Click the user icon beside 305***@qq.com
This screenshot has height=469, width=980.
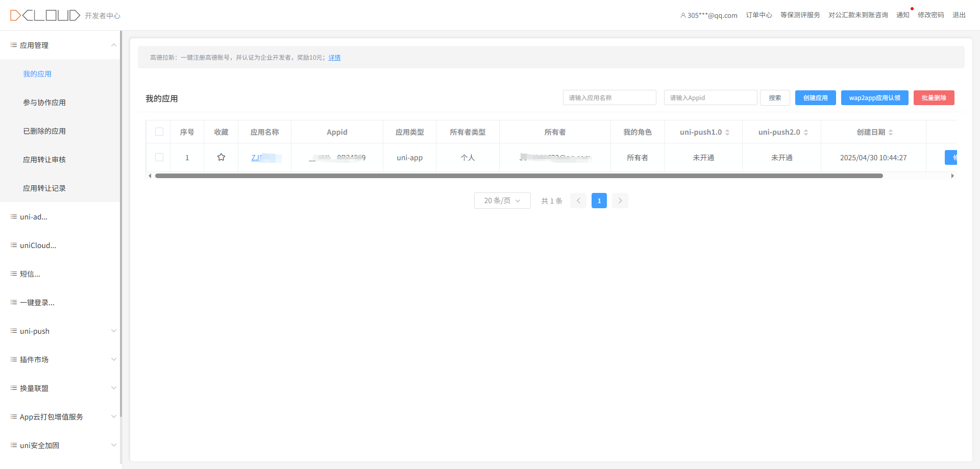pos(683,15)
